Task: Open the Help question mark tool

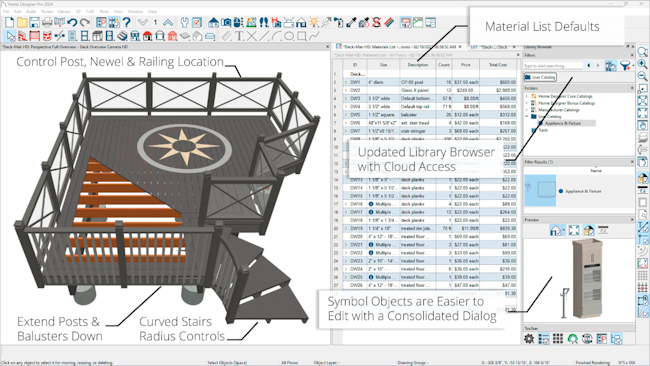Action: [x=127, y=22]
